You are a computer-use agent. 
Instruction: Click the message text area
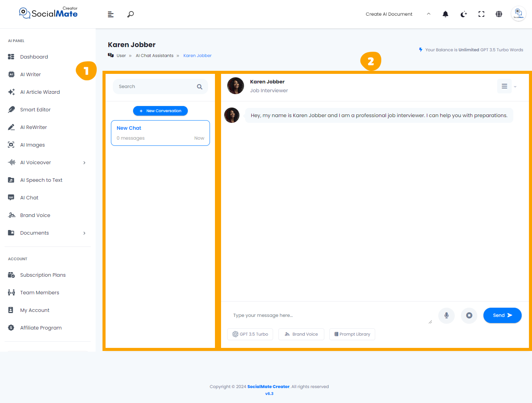[x=330, y=316]
